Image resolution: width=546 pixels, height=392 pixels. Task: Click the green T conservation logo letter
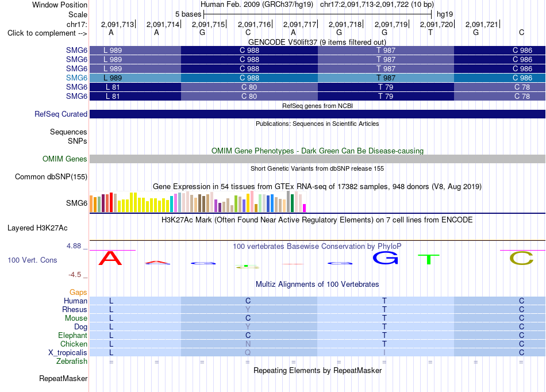coord(429,259)
